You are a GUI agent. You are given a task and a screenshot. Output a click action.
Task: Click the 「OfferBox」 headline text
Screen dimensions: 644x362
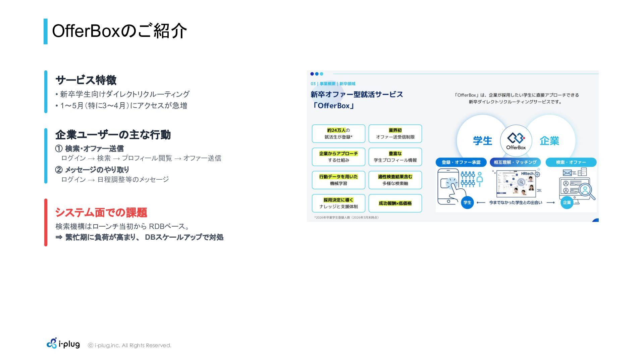point(333,106)
